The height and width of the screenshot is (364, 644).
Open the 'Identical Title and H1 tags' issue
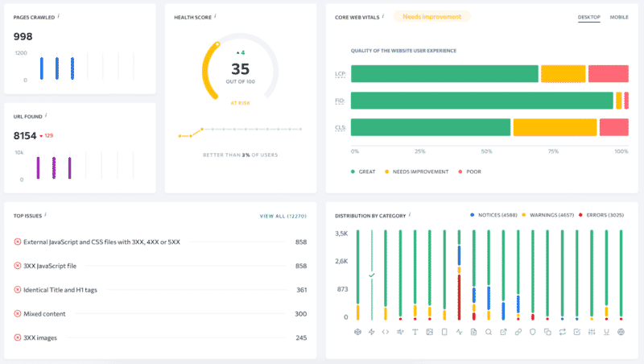point(70,290)
